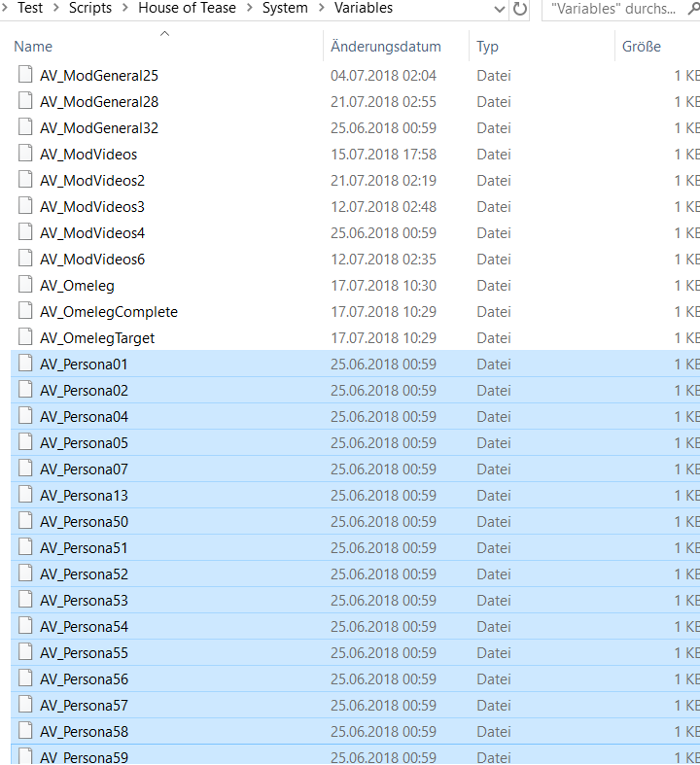This screenshot has height=765, width=700.
Task: Click the file icon of AV_Persona02
Action: click(25, 390)
